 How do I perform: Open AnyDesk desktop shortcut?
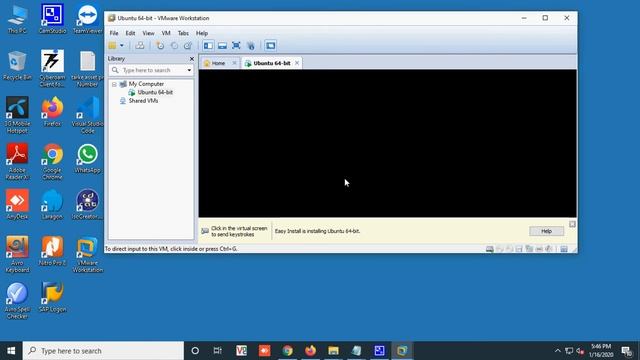[17, 205]
